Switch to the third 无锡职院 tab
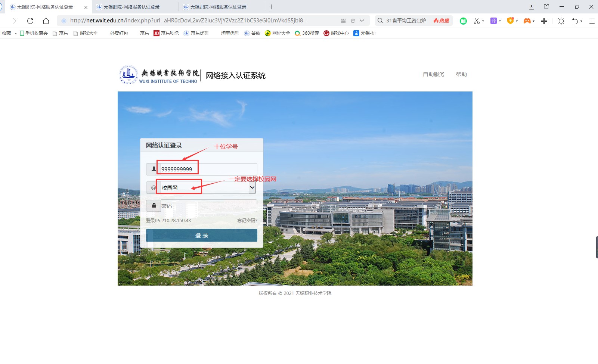 [x=218, y=7]
